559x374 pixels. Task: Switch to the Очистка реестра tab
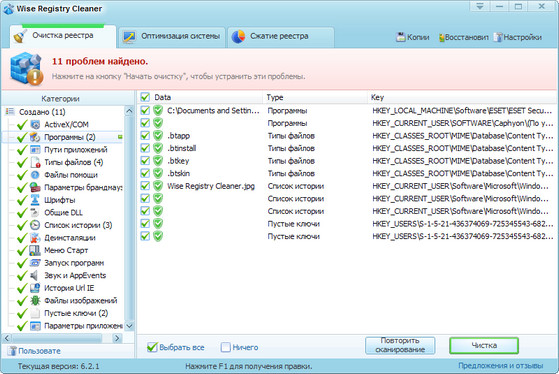(63, 36)
